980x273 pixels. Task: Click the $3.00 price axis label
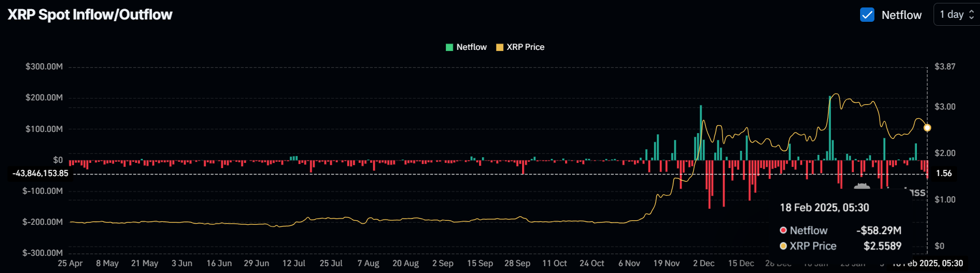945,107
